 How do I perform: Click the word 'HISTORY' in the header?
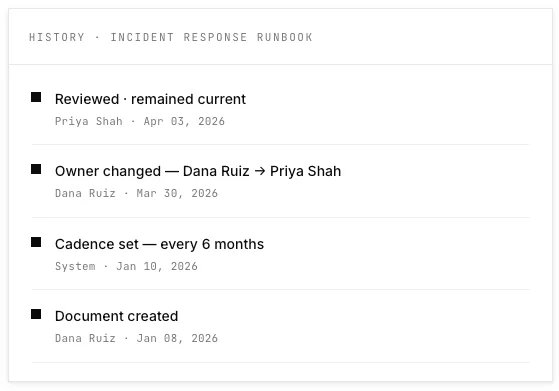[x=57, y=37]
